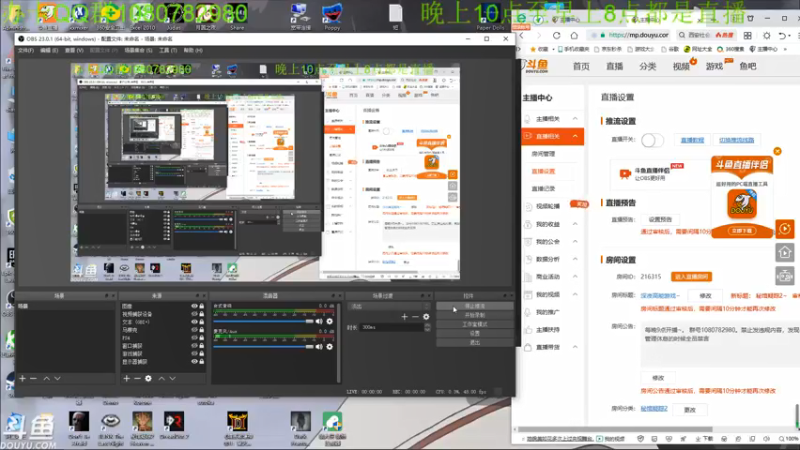Remove scene transition with minus icon
Screen dimensions: 800x450
coord(415,317)
